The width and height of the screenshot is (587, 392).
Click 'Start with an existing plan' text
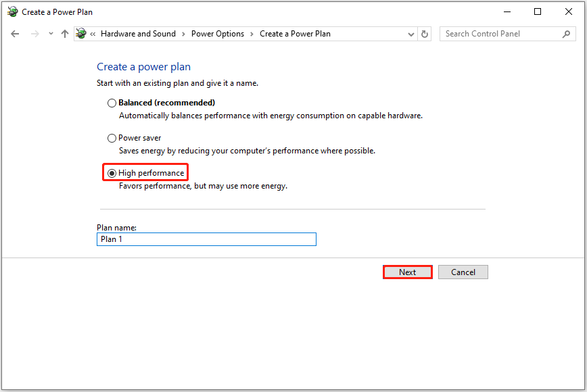177,83
